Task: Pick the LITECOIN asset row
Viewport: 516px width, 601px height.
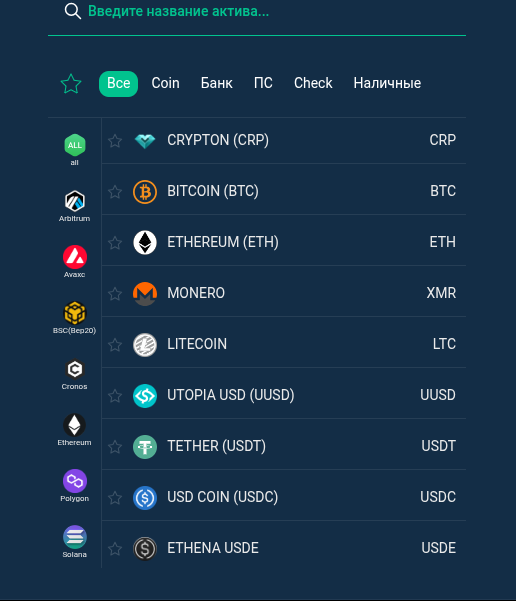Action: pyautogui.click(x=284, y=344)
